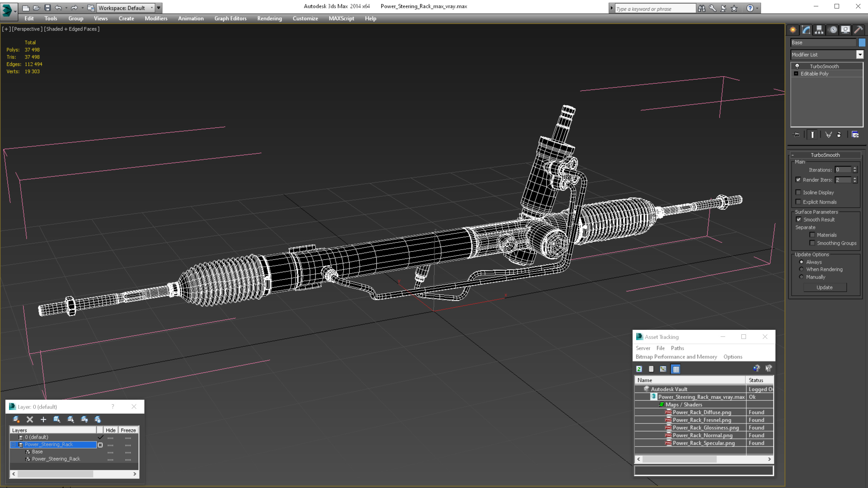868x488 pixels.
Task: Open the Rendering menu
Action: (x=269, y=18)
